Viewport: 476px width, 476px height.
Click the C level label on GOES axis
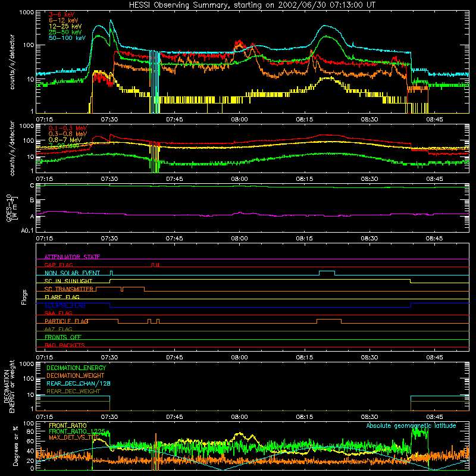(32, 186)
